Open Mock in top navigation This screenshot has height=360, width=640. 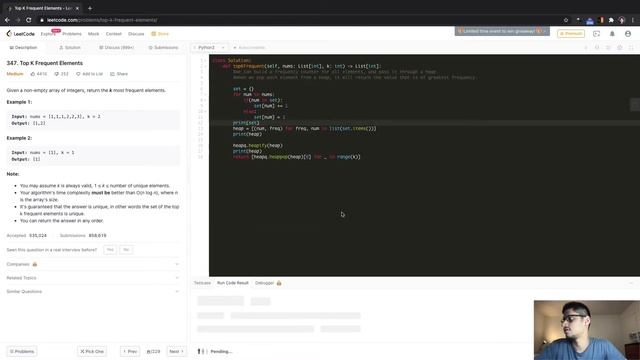93,34
